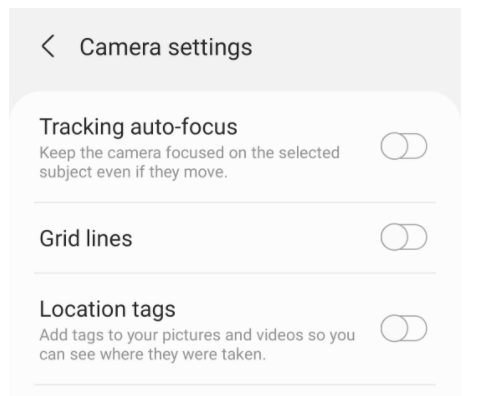Image resolution: width=478 pixels, height=396 pixels.
Task: Tap the word 'auto-focus' in the first setting
Action: click(184, 127)
